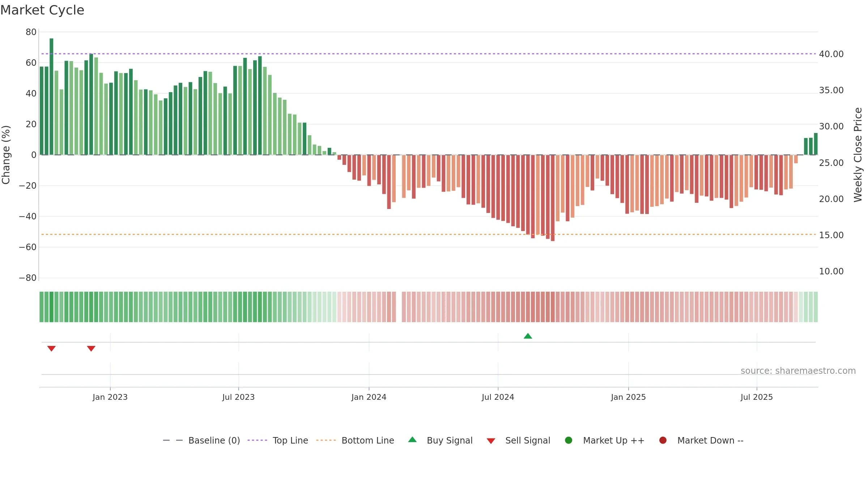This screenshot has width=868, height=488.
Task: Click the Change (%) axis title
Action: click(x=6, y=155)
